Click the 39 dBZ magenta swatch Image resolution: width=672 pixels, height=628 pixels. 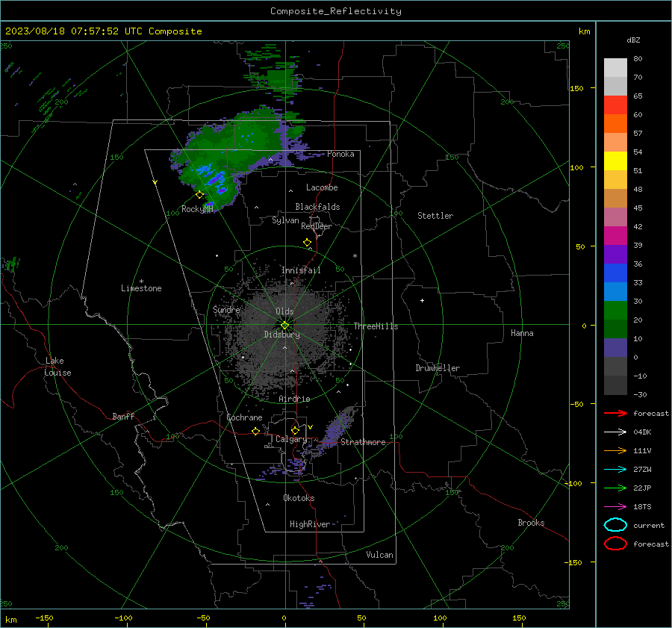[x=615, y=236]
